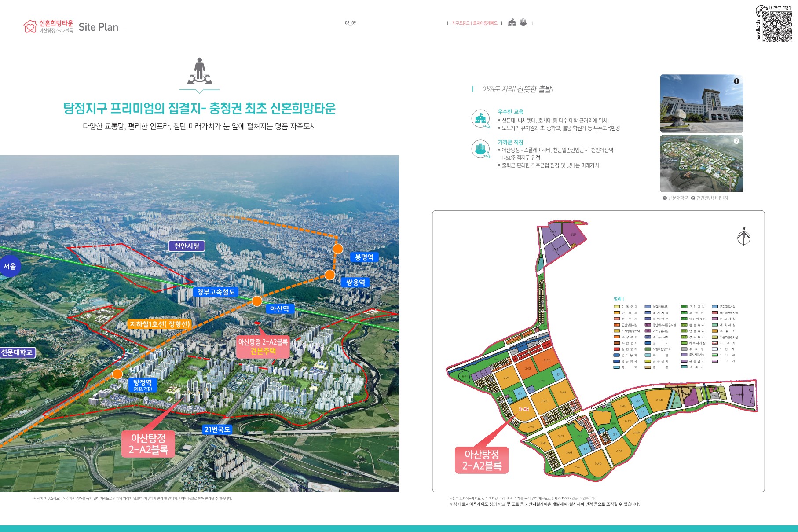The width and height of the screenshot is (798, 532).
Task: Click the 21번국도 road label
Action: coord(217,429)
